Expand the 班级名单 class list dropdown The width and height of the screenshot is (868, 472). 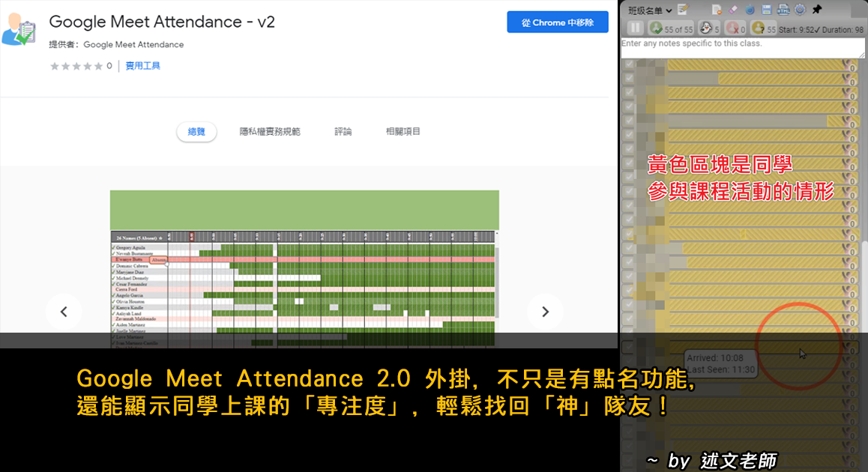tap(650, 10)
